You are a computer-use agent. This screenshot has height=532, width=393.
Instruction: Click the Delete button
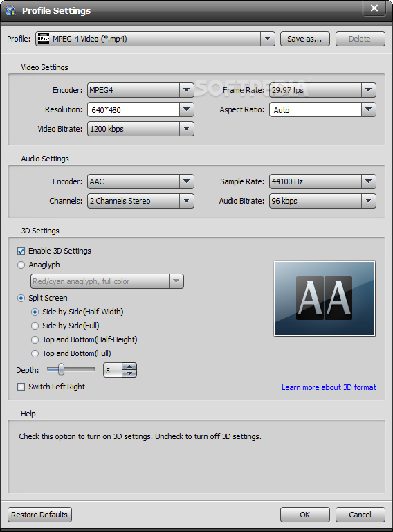point(360,39)
